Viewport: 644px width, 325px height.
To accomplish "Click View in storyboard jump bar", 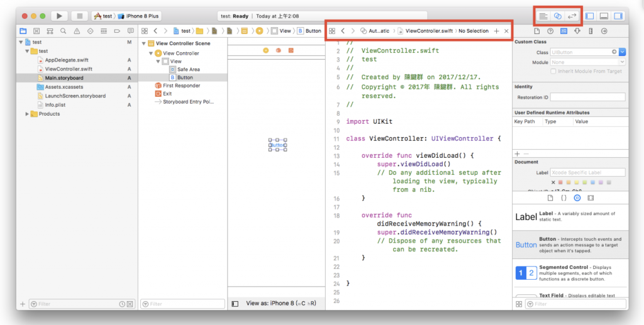I will [x=281, y=31].
